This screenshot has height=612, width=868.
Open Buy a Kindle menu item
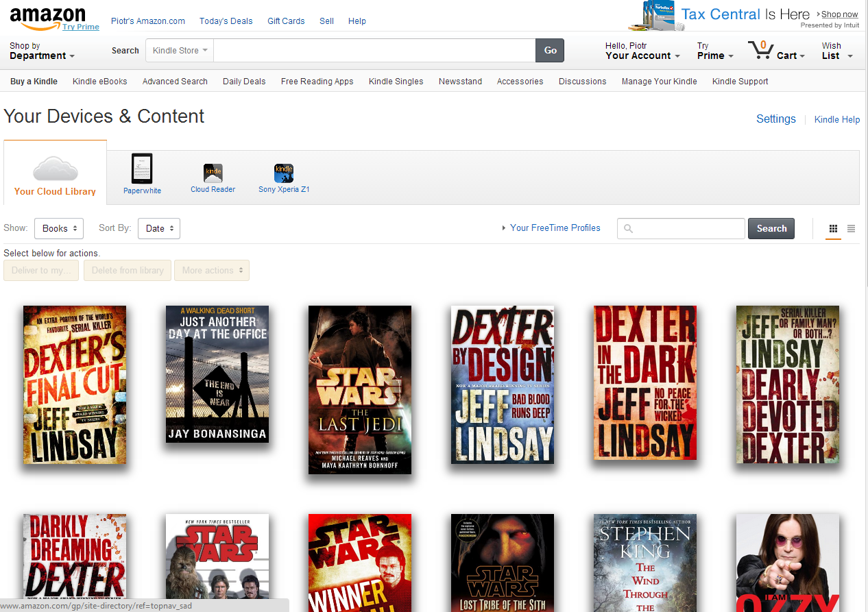tap(34, 81)
